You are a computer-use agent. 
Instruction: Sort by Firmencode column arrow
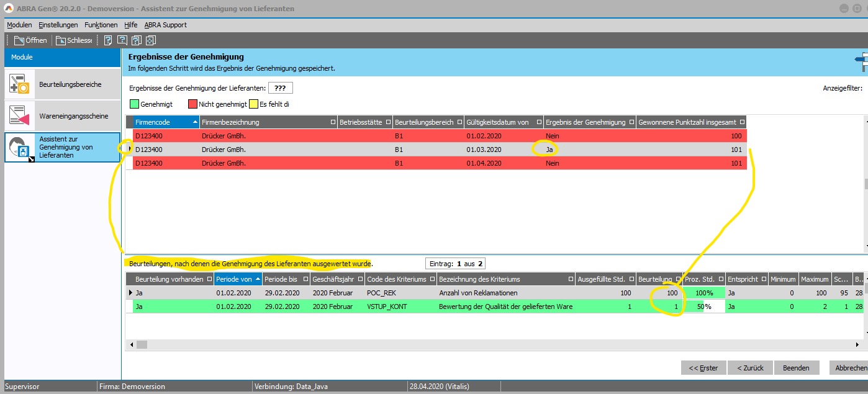pos(195,122)
